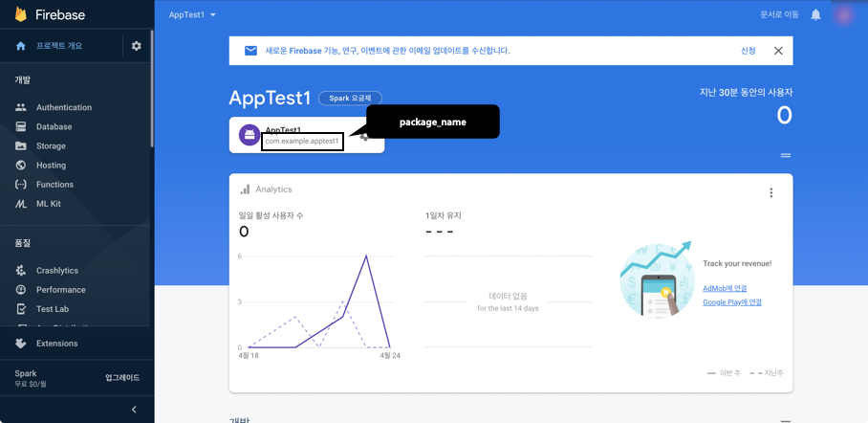868x423 pixels.
Task: Click the 지난주 chart legend entry
Action: (x=767, y=373)
